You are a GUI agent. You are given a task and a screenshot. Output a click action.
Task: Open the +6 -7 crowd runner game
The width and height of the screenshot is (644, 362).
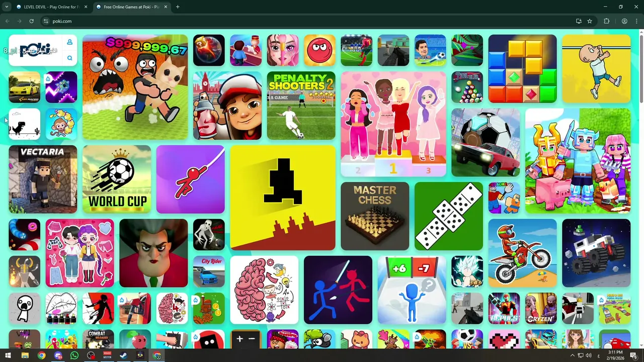tap(412, 290)
